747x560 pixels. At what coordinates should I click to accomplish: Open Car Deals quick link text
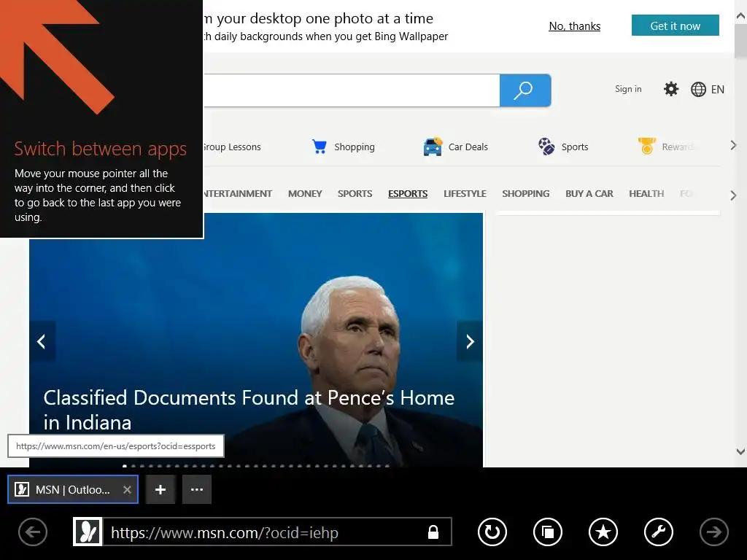pyautogui.click(x=468, y=147)
